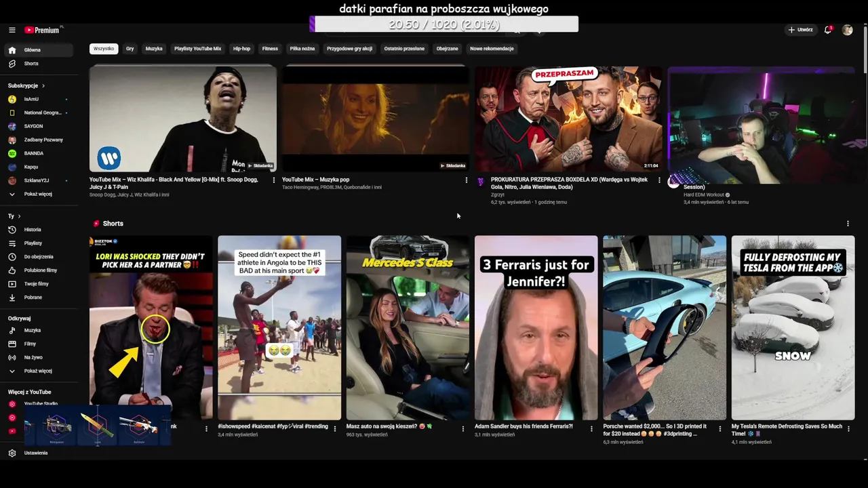Open options for Adam Sandler short

tap(591, 429)
